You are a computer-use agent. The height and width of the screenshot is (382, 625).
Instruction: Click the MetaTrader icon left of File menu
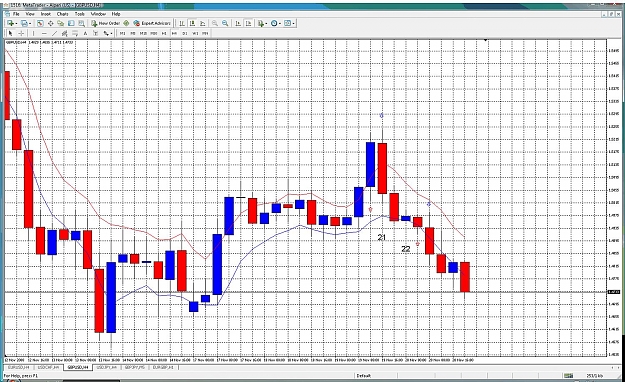(8, 14)
